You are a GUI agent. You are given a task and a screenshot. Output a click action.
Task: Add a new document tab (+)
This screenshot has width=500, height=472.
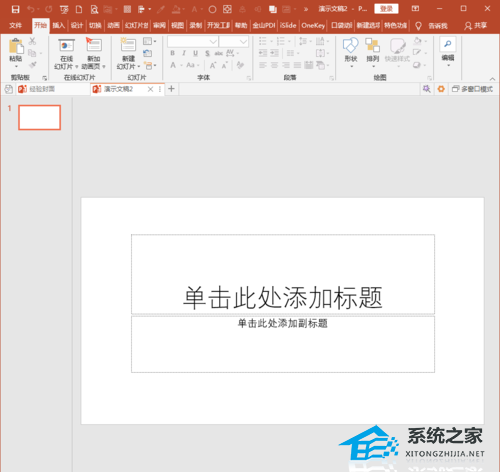pyautogui.click(x=171, y=89)
